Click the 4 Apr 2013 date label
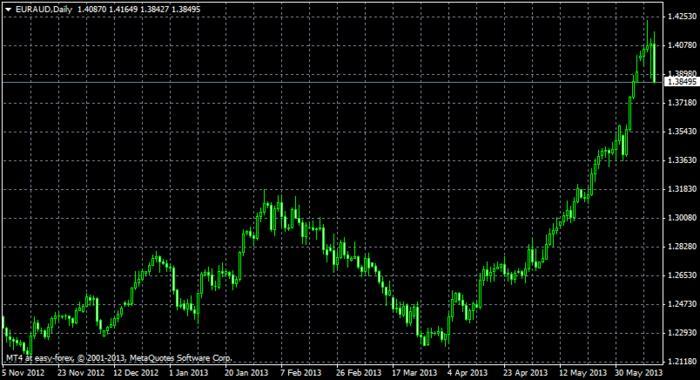Screen dimensions: 700x380 (x=467, y=372)
